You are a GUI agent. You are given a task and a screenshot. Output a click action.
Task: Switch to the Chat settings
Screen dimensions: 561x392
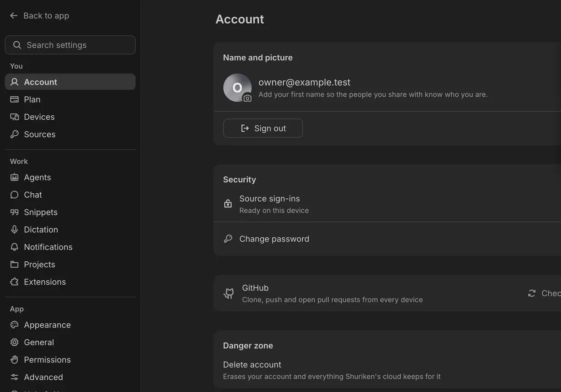pyautogui.click(x=70, y=195)
